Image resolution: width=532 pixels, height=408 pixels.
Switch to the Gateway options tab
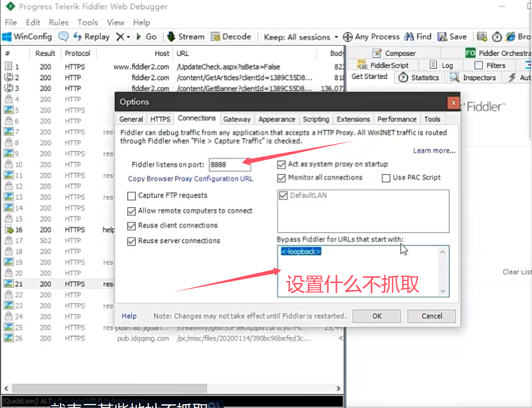click(237, 119)
